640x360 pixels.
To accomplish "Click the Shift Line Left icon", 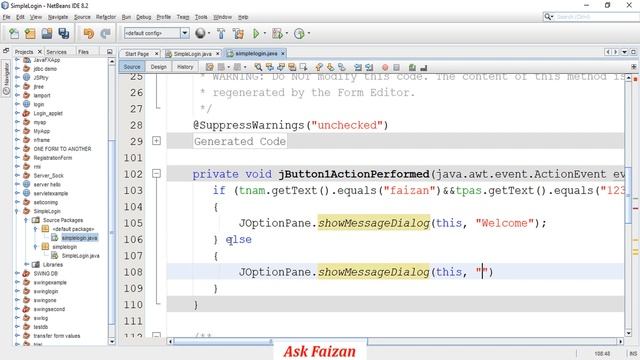I will click(x=358, y=67).
